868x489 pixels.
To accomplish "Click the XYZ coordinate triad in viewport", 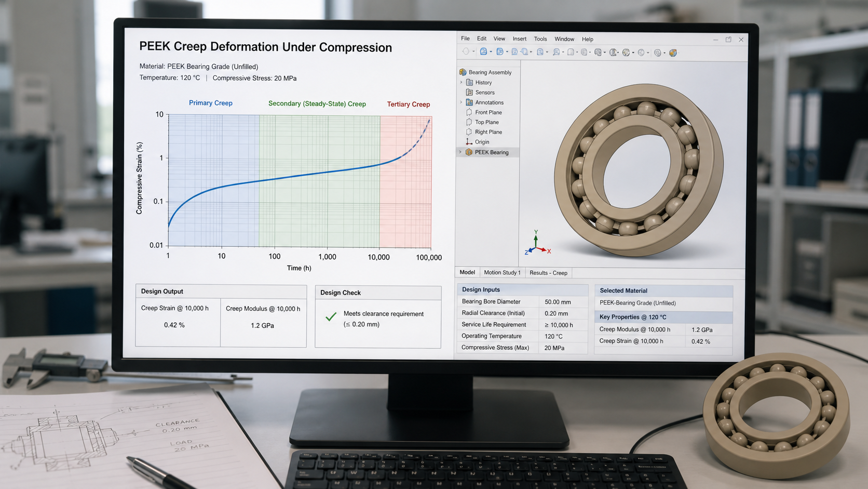I will click(537, 243).
